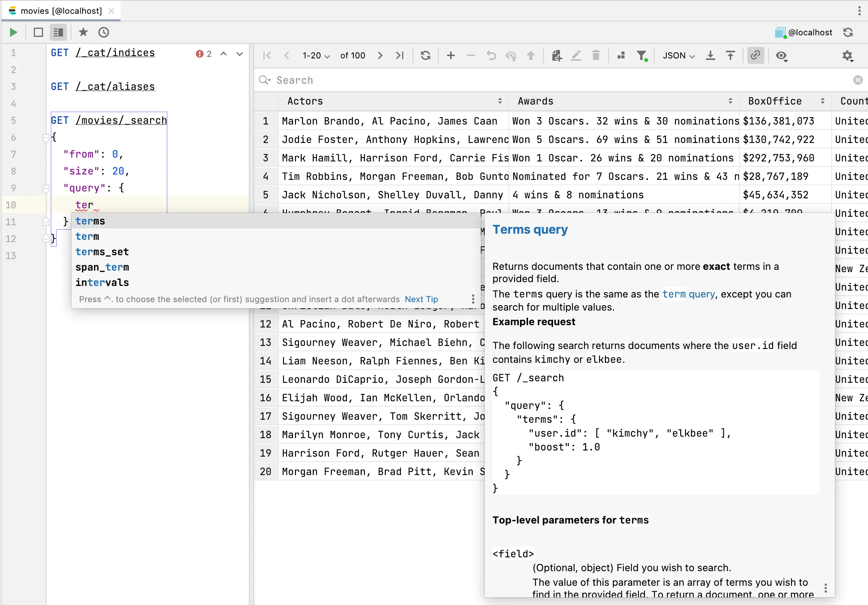Click the stop execution square icon
The width and height of the screenshot is (868, 605).
[38, 32]
